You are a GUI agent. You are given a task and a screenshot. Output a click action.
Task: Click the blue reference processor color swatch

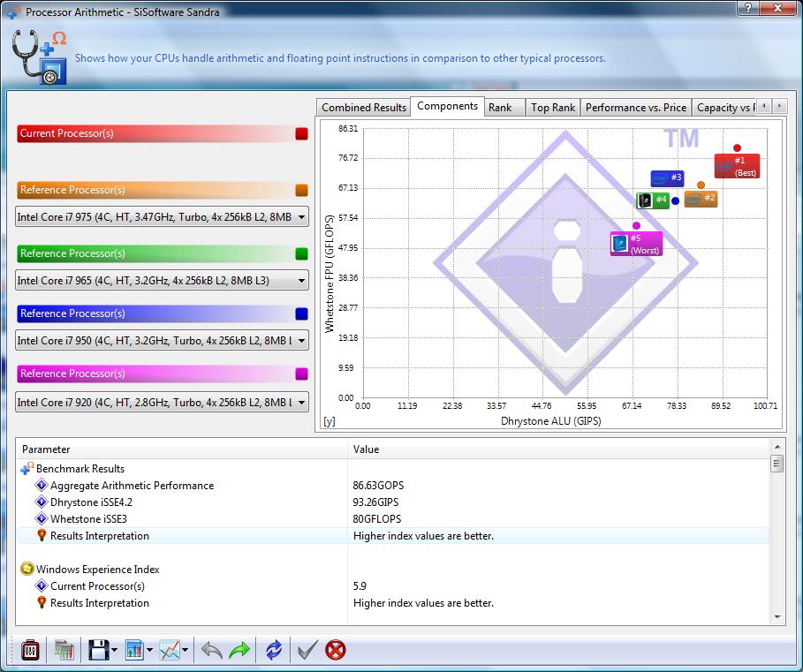point(301,314)
